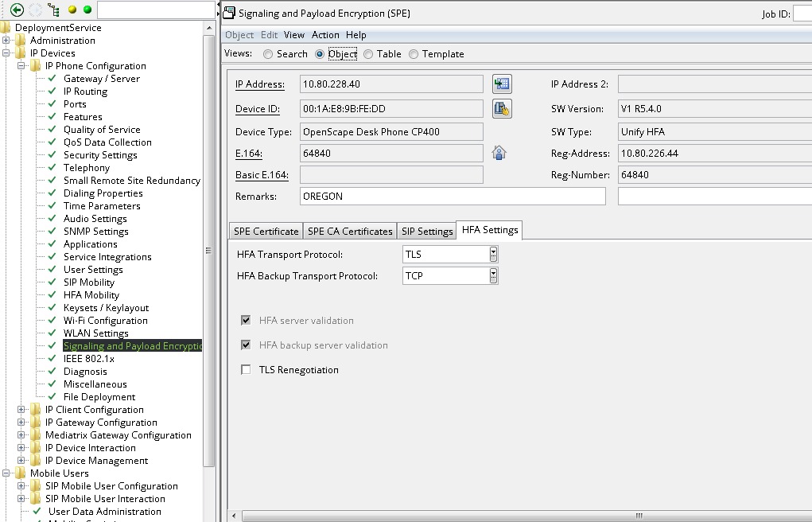Click in the Remarks field containing OREGON
Screen dimensions: 812x522
tap(453, 197)
